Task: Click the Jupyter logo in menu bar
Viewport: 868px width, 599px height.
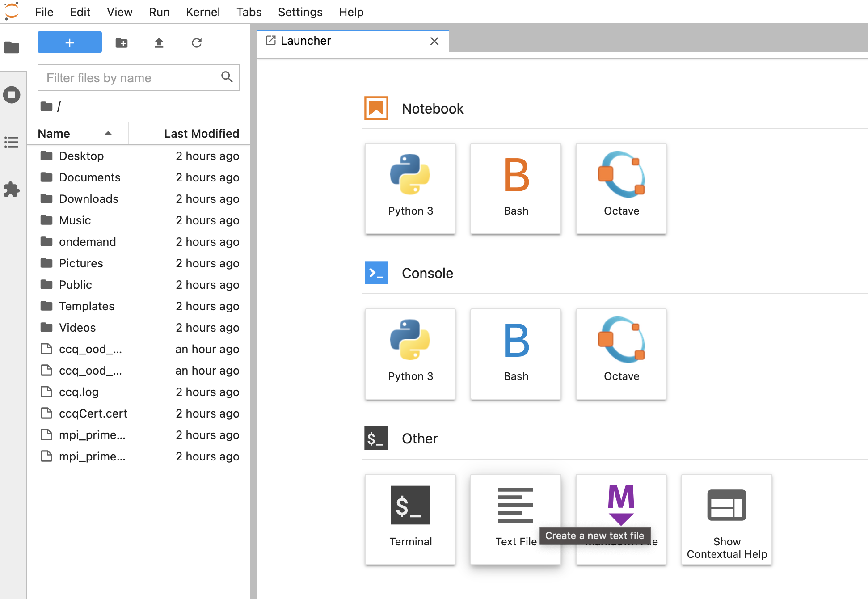Action: (x=12, y=11)
